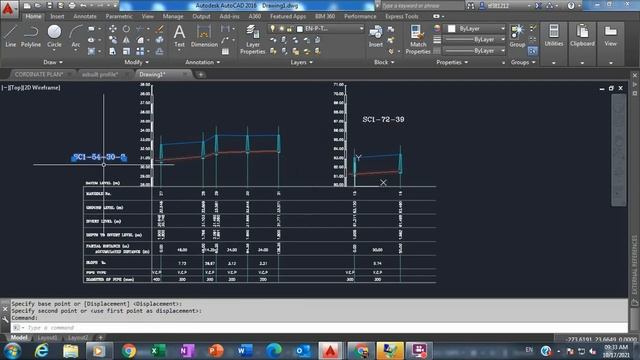
Task: Open the Insert ribbon tab
Action: tap(57, 16)
